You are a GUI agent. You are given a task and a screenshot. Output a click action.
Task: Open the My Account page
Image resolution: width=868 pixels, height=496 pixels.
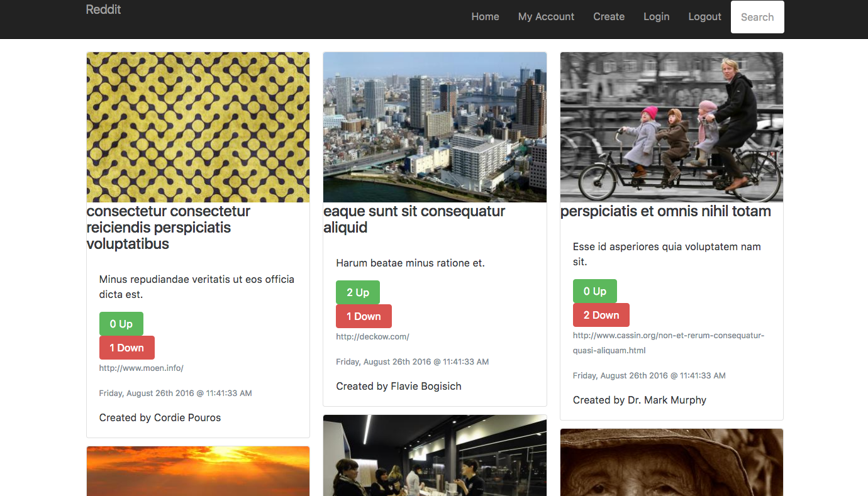tap(546, 17)
